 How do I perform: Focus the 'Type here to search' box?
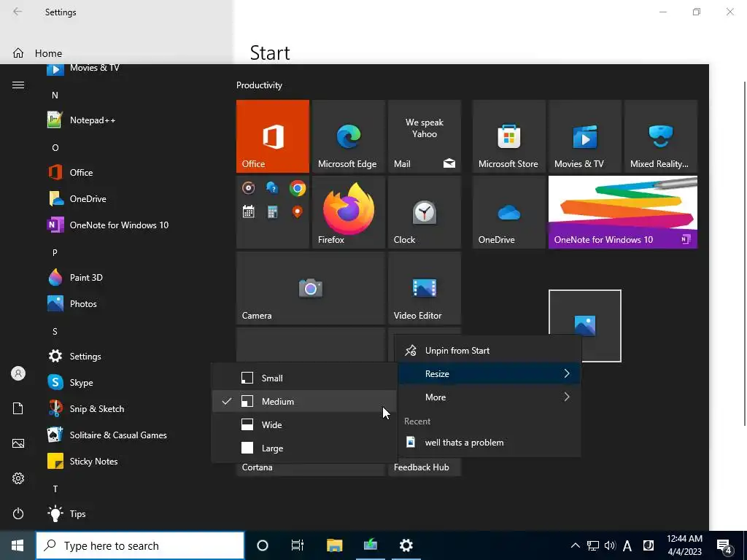click(x=140, y=545)
